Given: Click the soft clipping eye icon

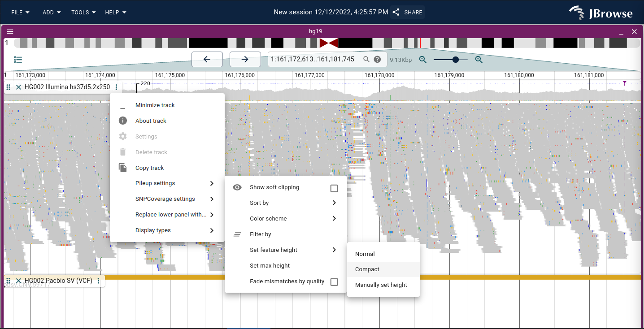Looking at the screenshot, I should click(x=237, y=187).
